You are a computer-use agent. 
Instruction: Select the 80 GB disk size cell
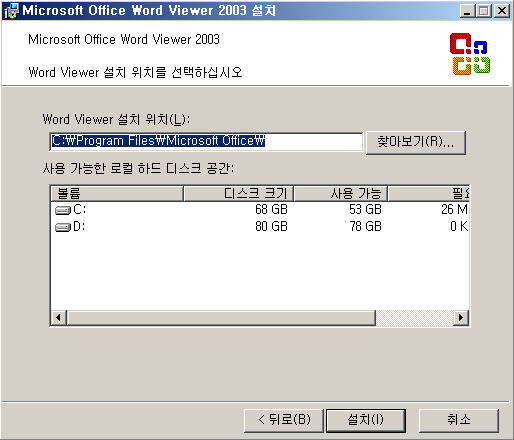[x=271, y=227]
